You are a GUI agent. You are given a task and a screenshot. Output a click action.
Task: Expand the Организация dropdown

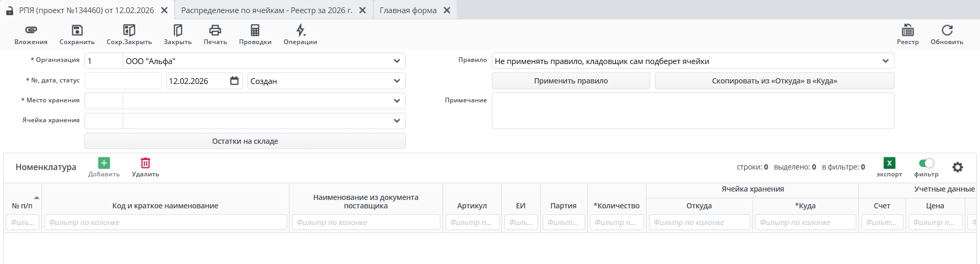tap(396, 61)
